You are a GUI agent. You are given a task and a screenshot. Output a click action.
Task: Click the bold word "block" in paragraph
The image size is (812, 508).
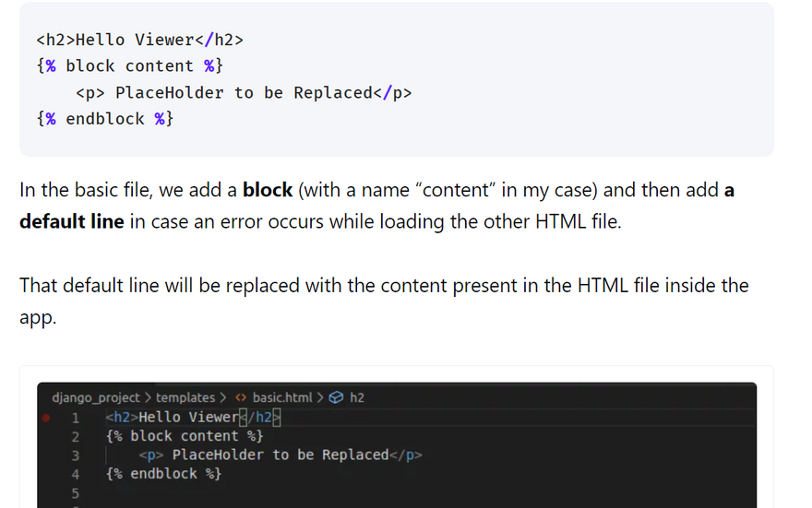[x=268, y=191]
